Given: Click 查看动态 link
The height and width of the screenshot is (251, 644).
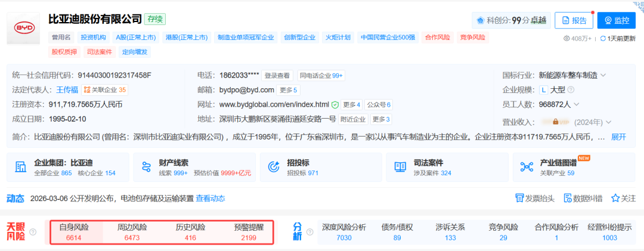Looking at the screenshot, I should [x=210, y=199].
